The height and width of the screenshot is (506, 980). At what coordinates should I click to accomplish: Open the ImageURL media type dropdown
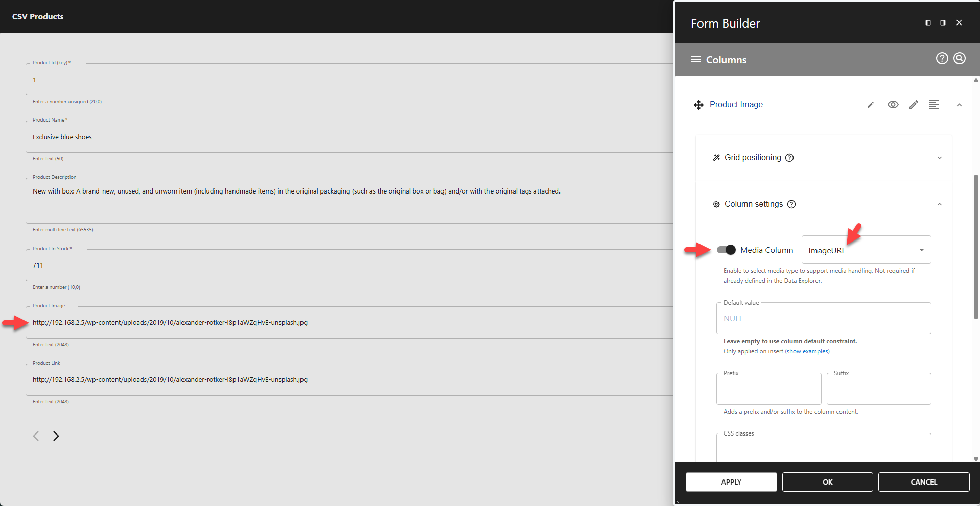pyautogui.click(x=921, y=250)
